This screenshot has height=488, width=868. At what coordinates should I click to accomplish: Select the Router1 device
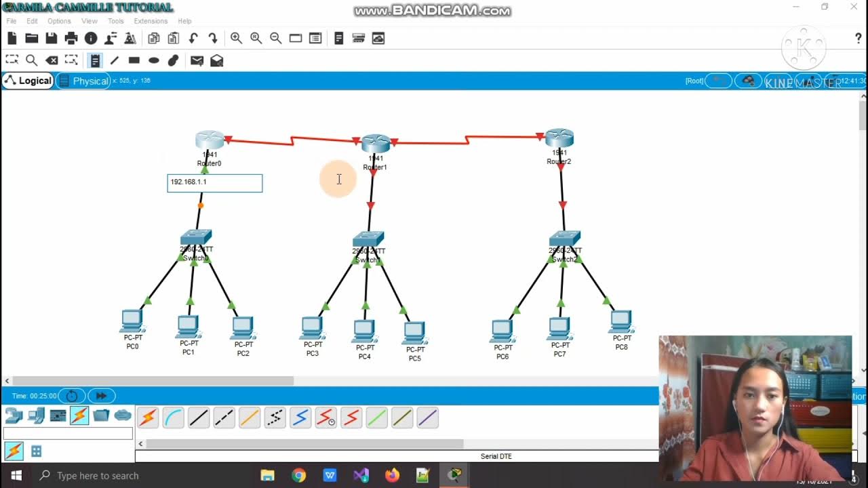click(375, 144)
